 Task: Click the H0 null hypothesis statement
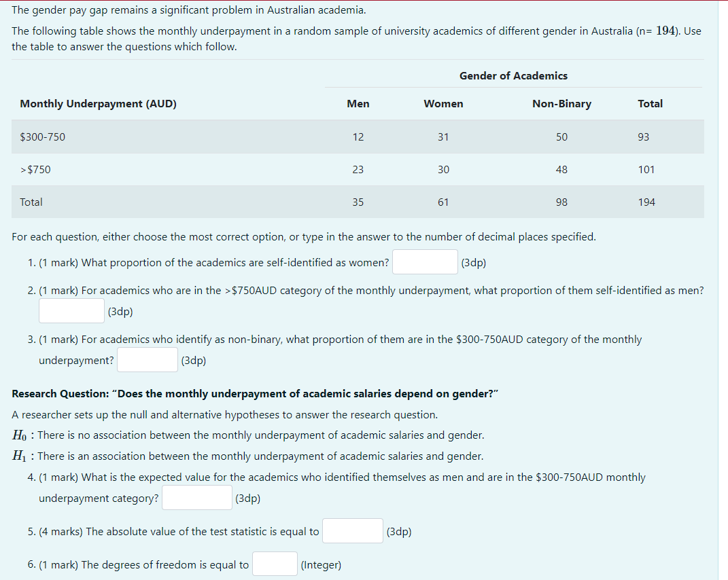[x=248, y=435]
